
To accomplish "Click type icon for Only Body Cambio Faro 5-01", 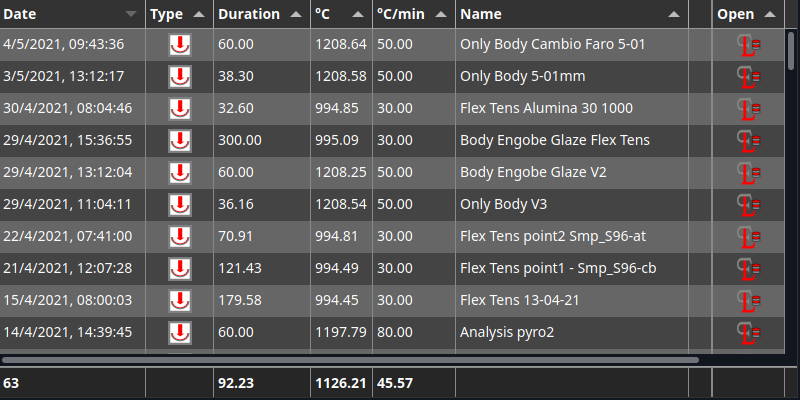I will pos(180,45).
